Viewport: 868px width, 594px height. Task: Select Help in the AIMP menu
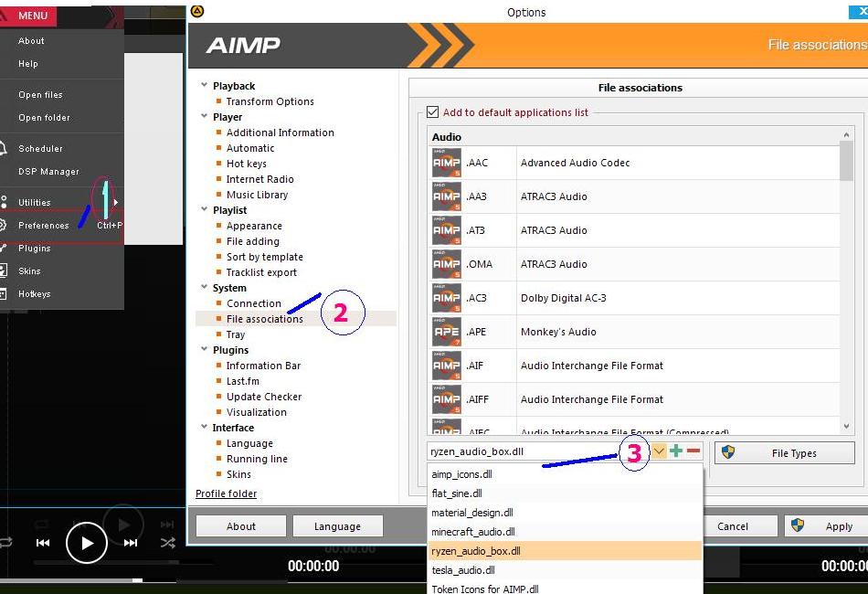coord(28,64)
